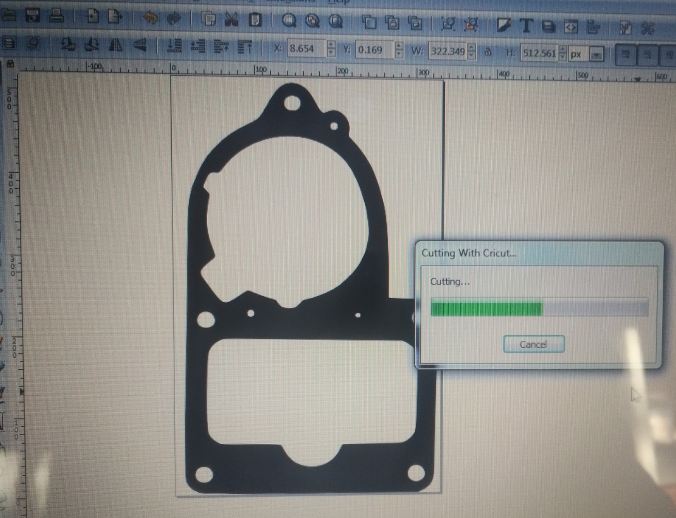This screenshot has height=518, width=676.
Task: Click the Save document icon
Action: 34,16
